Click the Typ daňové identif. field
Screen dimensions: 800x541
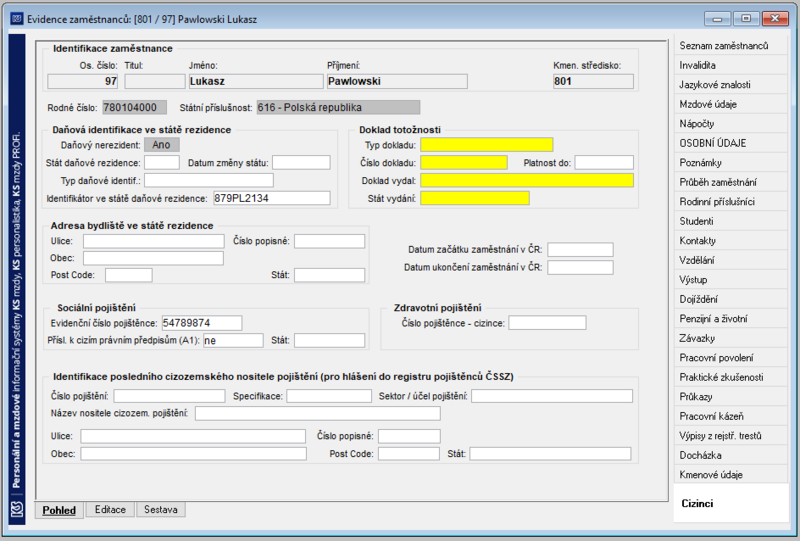point(209,181)
